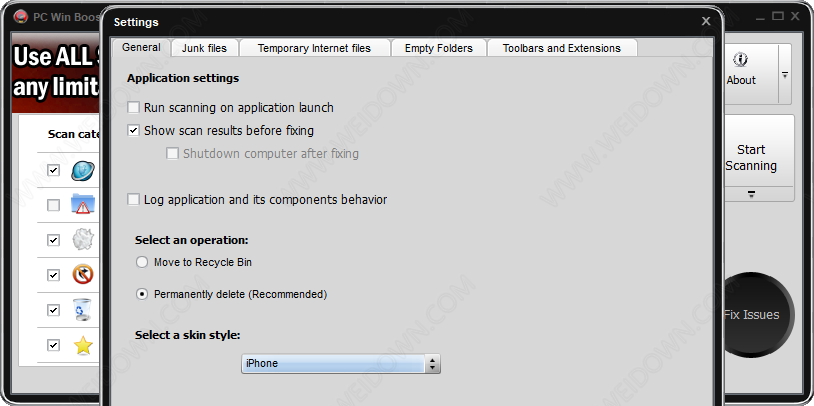Select the Move to Recycle Bin option
The image size is (814, 406).
pos(142,262)
